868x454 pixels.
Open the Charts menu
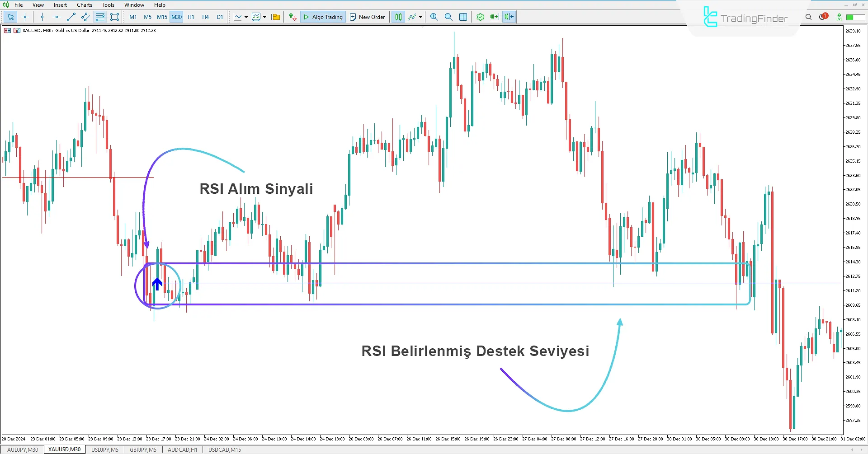coord(84,5)
